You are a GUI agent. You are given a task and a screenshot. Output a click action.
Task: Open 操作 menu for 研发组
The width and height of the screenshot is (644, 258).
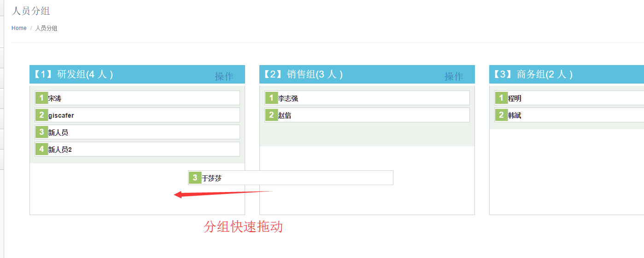coord(224,77)
